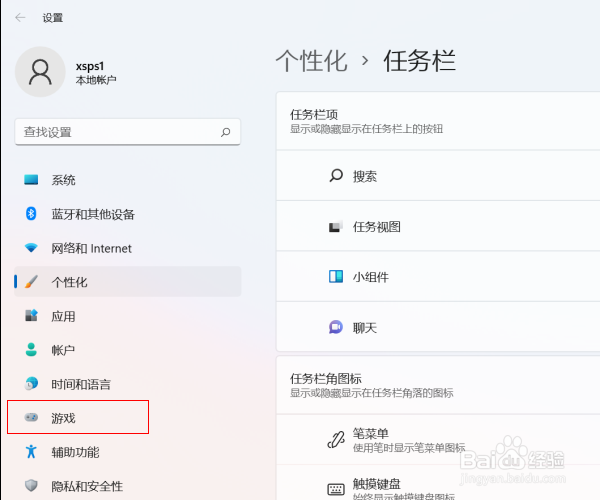This screenshot has height=500, width=600.
Task: Select the 帐户 person icon
Action: click(x=31, y=350)
